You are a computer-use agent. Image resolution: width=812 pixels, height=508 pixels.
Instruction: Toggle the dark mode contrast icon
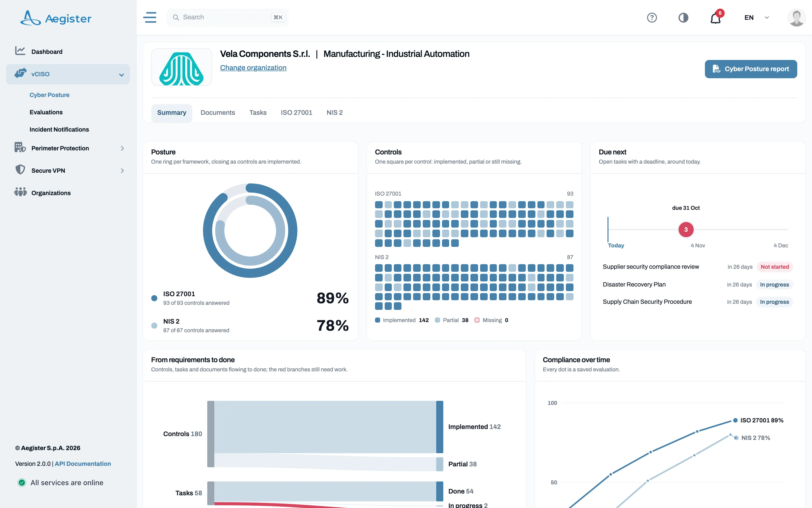pos(683,18)
